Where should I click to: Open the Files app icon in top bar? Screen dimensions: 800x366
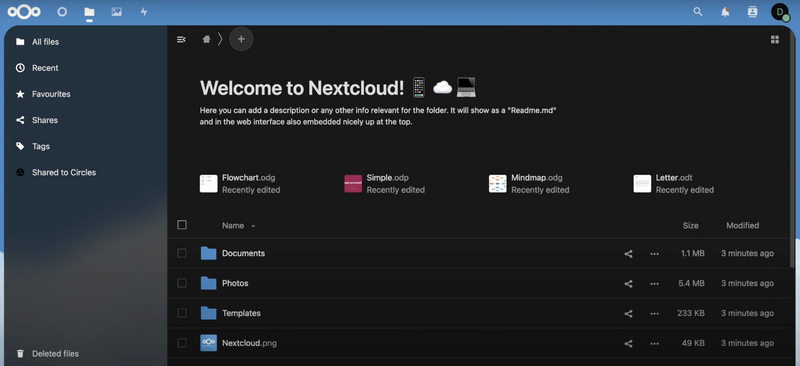click(89, 12)
